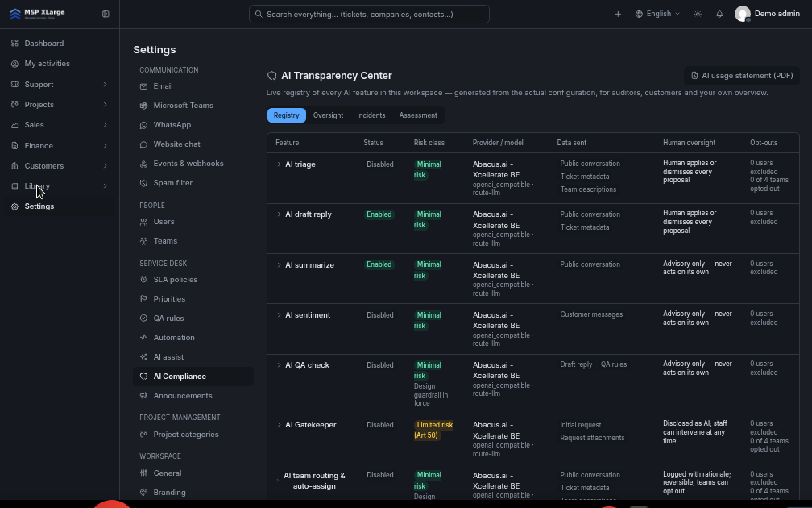Click the Request attachments data tag
Viewport: 812px width, 508px height.
click(x=592, y=438)
